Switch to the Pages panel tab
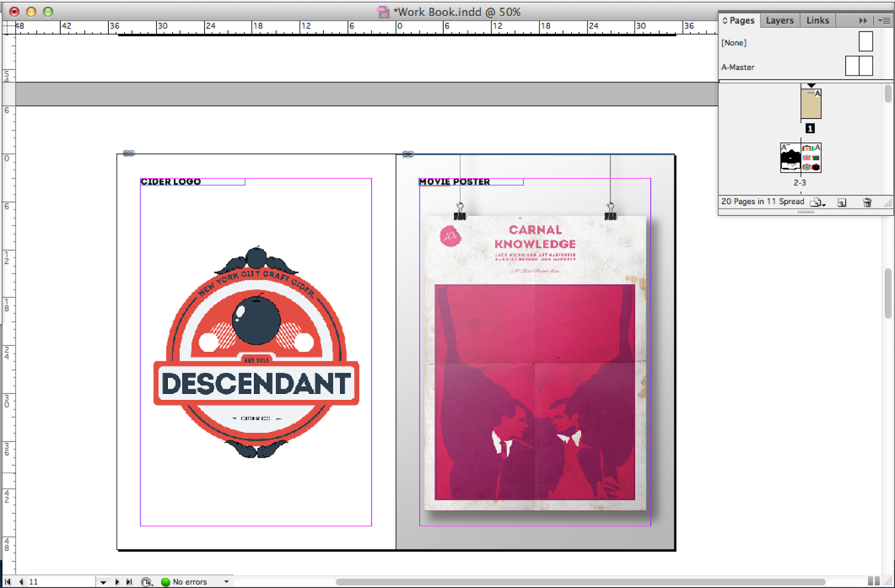 coord(739,20)
